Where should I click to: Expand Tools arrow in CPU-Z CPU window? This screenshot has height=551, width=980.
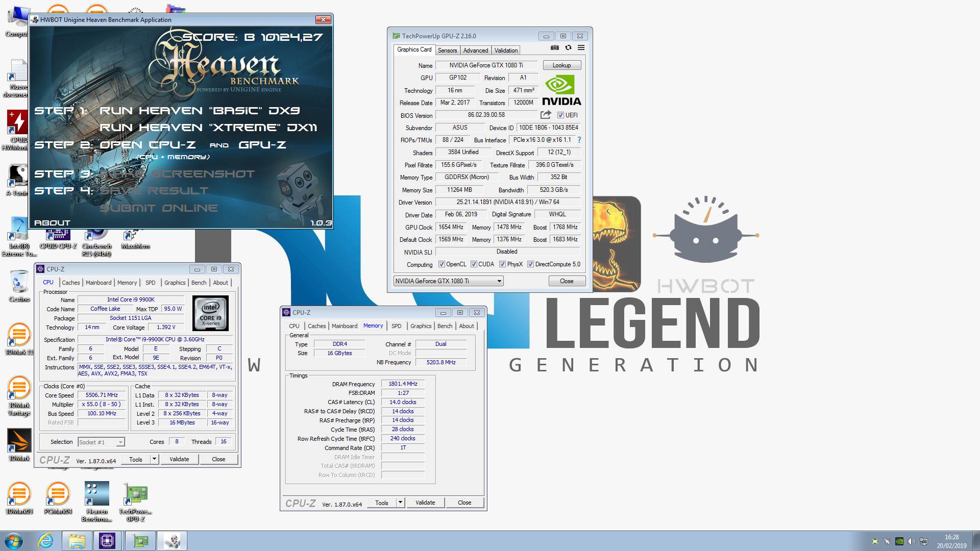[x=154, y=459]
